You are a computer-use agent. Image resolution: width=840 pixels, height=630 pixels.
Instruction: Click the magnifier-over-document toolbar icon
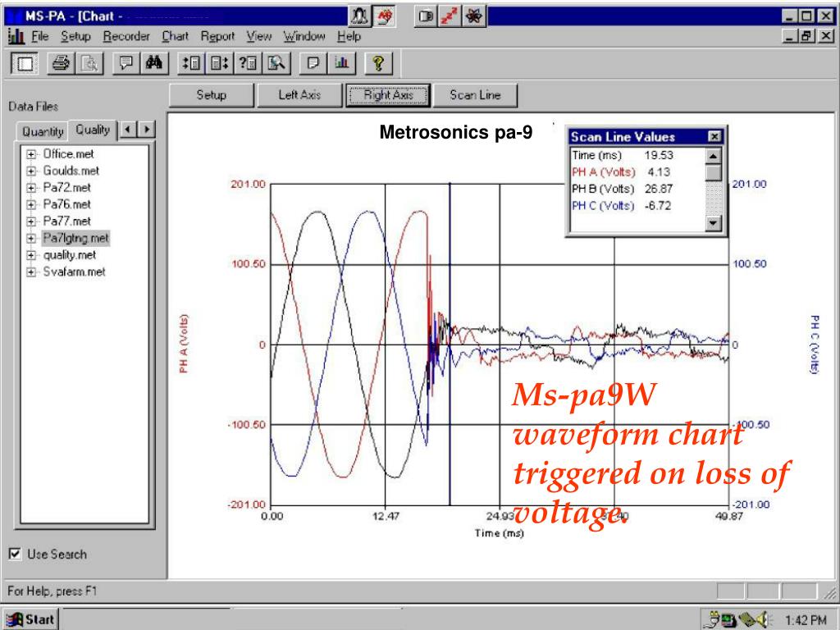pos(276,64)
